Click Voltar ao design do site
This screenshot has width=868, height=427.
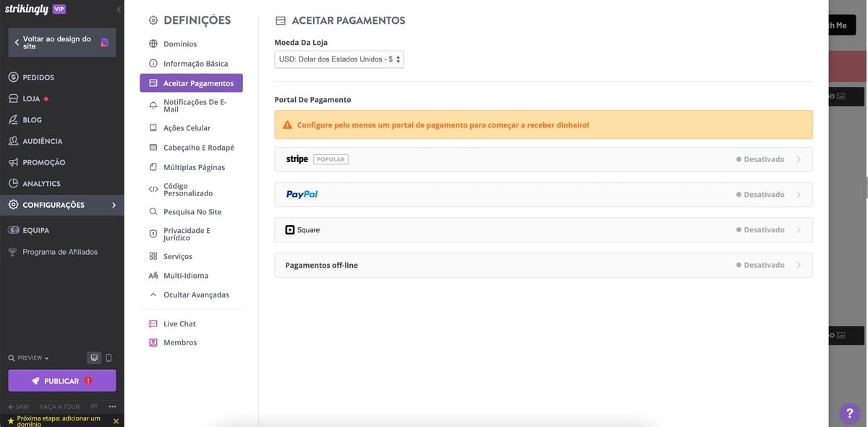tap(56, 42)
